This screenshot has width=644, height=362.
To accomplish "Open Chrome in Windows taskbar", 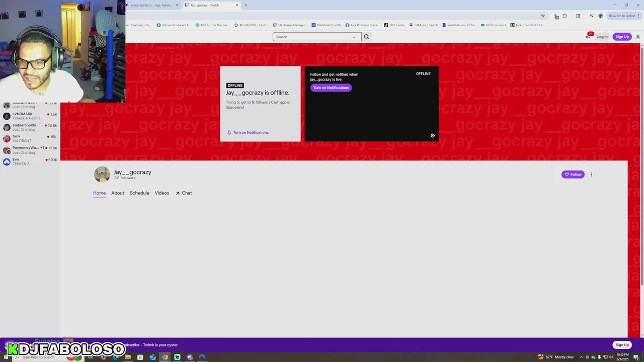I will click(x=165, y=357).
